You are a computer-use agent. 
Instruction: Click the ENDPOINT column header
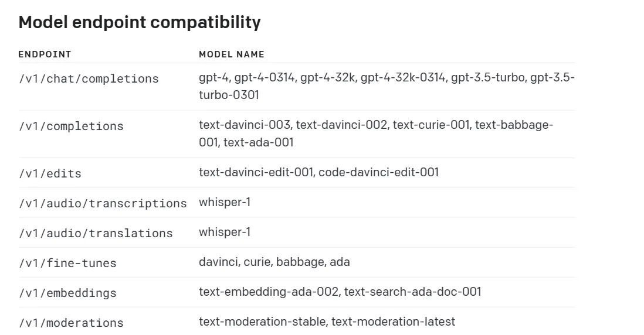click(45, 54)
